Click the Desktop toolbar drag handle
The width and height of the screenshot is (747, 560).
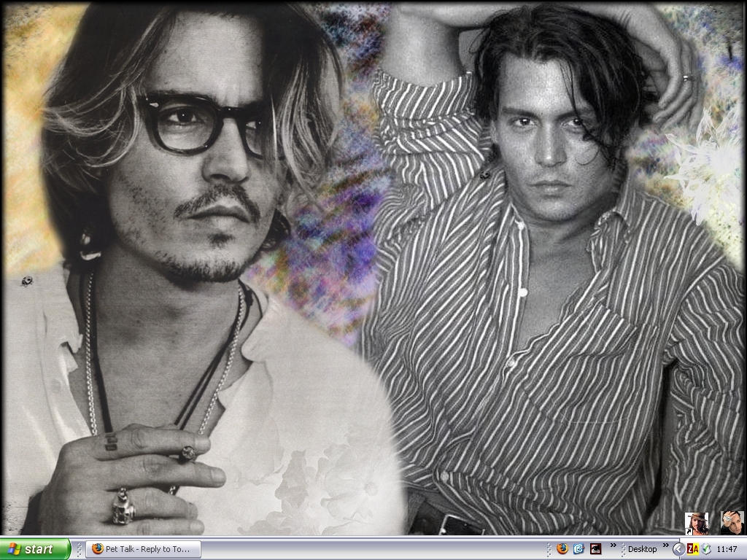(623, 549)
